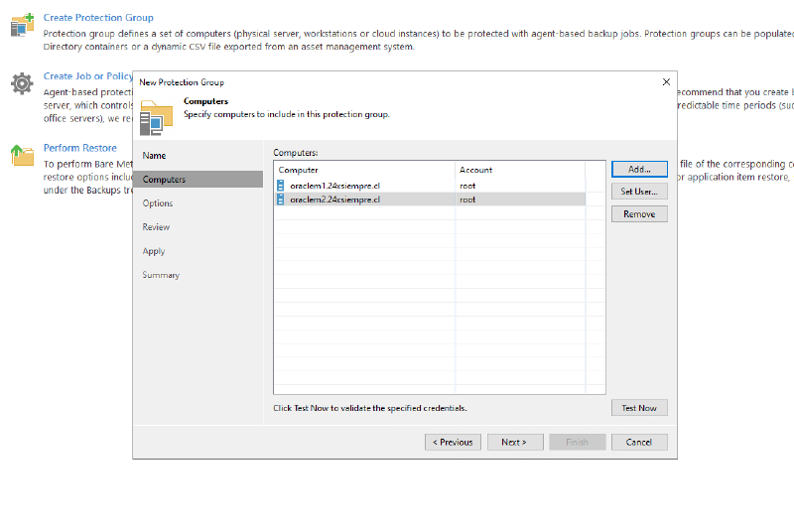This screenshot has width=794, height=532.
Task: Go to the Options wizard step
Action: [x=158, y=203]
